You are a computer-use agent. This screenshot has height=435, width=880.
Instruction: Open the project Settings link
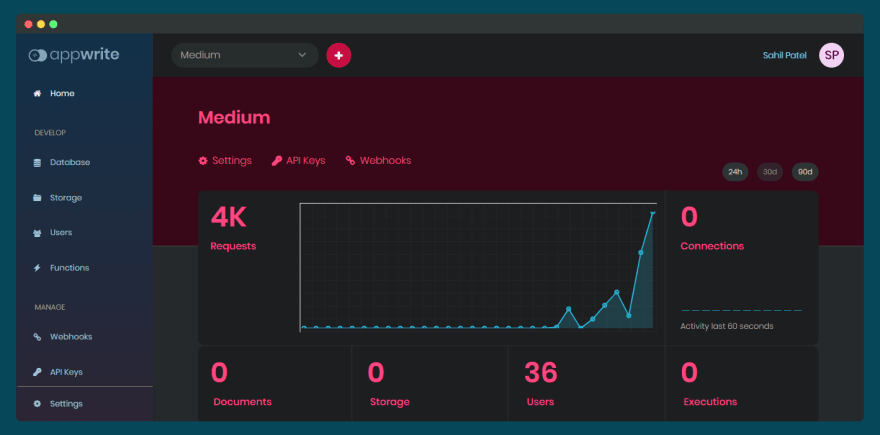coord(225,161)
